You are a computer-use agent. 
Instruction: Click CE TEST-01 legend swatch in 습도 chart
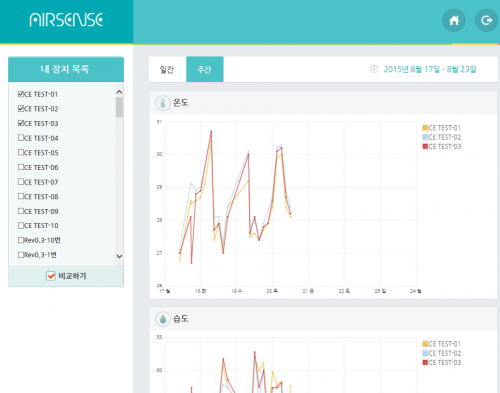pyautogui.click(x=425, y=344)
